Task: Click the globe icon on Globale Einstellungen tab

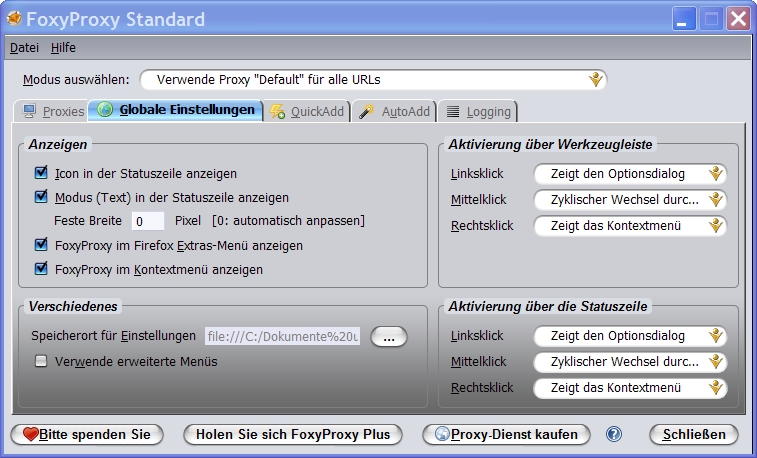Action: (x=105, y=110)
